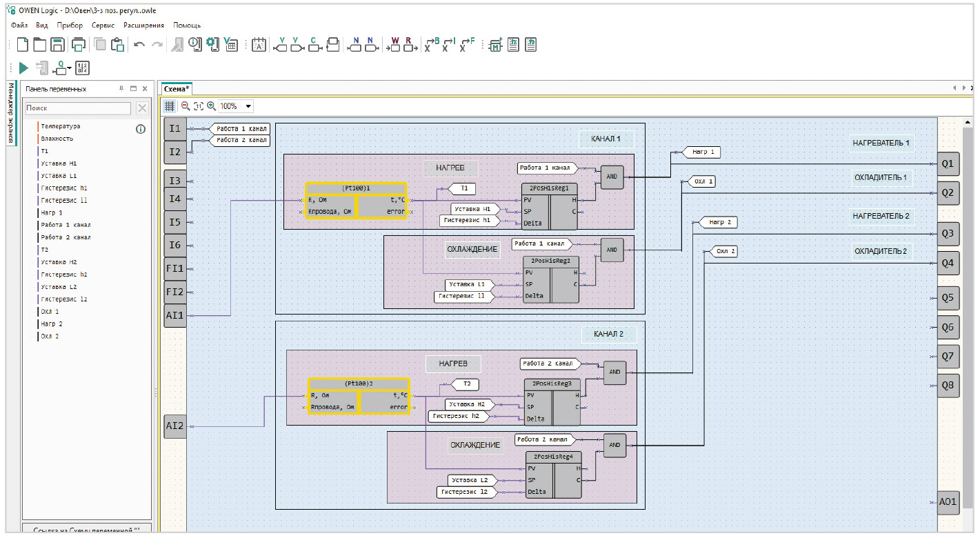
Task: Toggle the variables panel maximize button
Action: [134, 89]
